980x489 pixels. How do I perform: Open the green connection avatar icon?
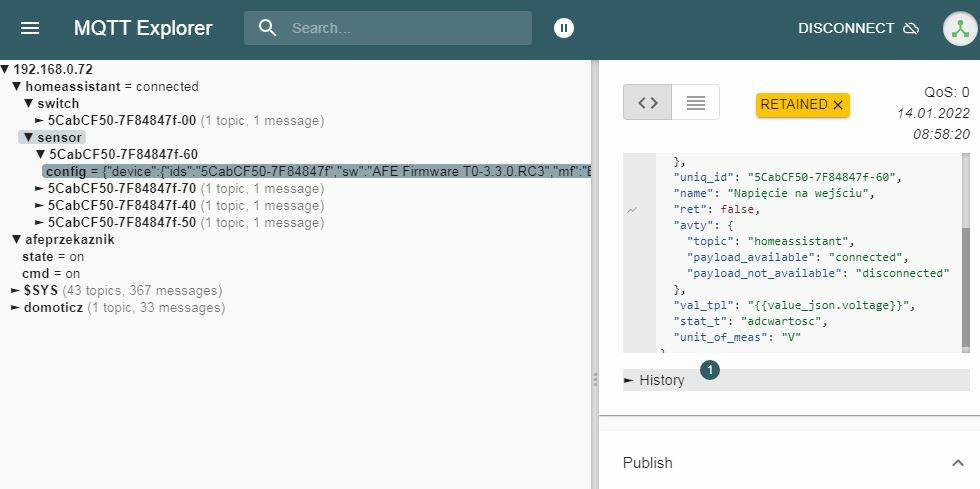point(959,28)
